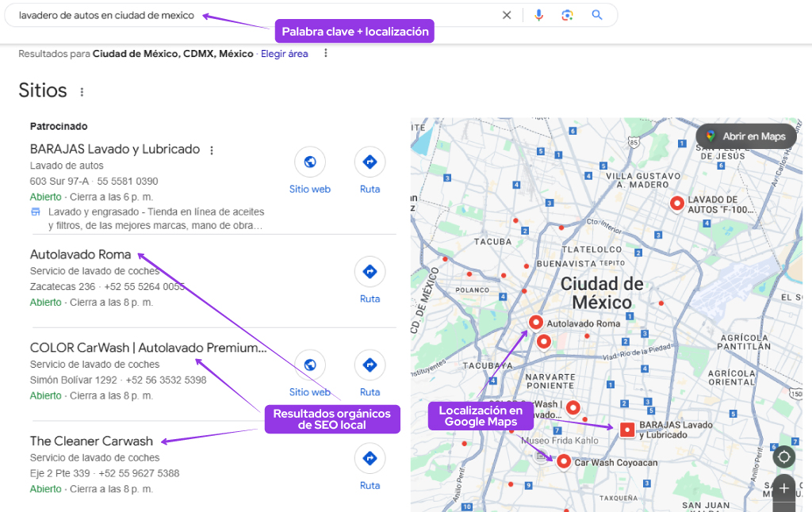The height and width of the screenshot is (512, 812).
Task: Click the 'Ruta' label for Autolavado Roma
Action: pos(370,300)
